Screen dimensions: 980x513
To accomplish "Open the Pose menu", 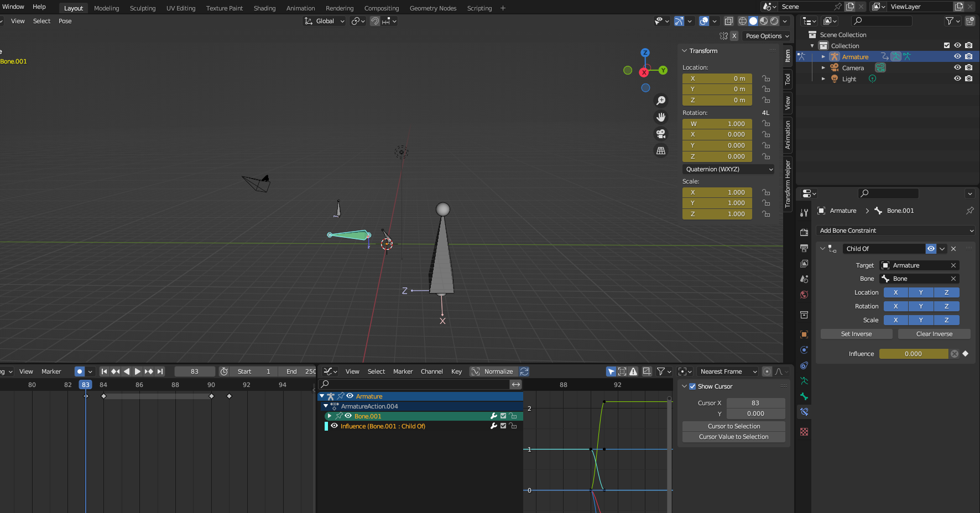I will (x=65, y=21).
